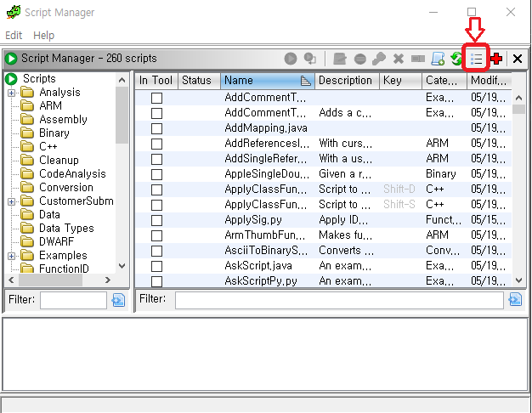Sort by the Status column header
Screen dimensions: 532x413
[199, 81]
